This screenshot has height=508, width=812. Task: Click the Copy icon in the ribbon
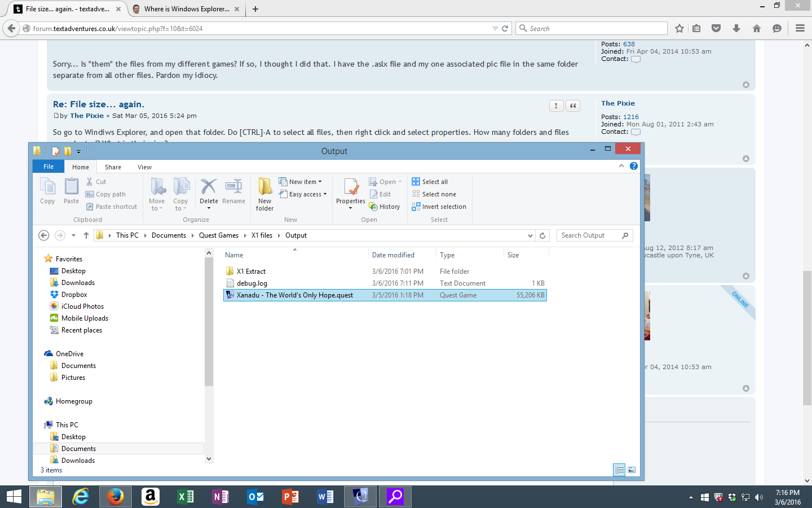[47, 192]
